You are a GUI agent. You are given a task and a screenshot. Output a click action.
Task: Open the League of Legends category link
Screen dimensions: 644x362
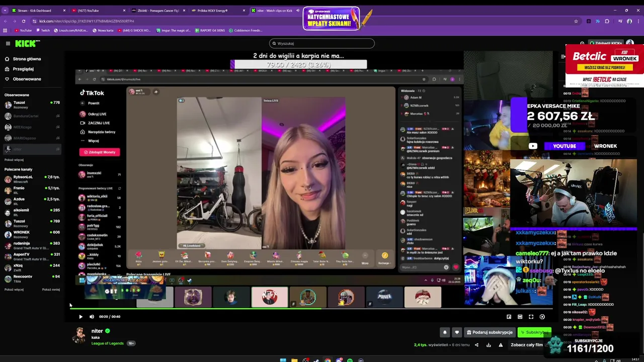coord(107,343)
